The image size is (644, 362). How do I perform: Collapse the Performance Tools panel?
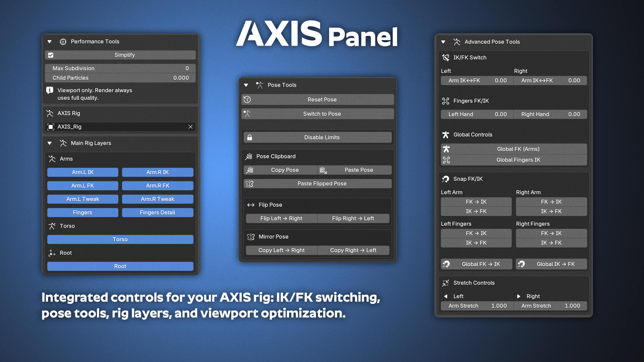[x=50, y=42]
